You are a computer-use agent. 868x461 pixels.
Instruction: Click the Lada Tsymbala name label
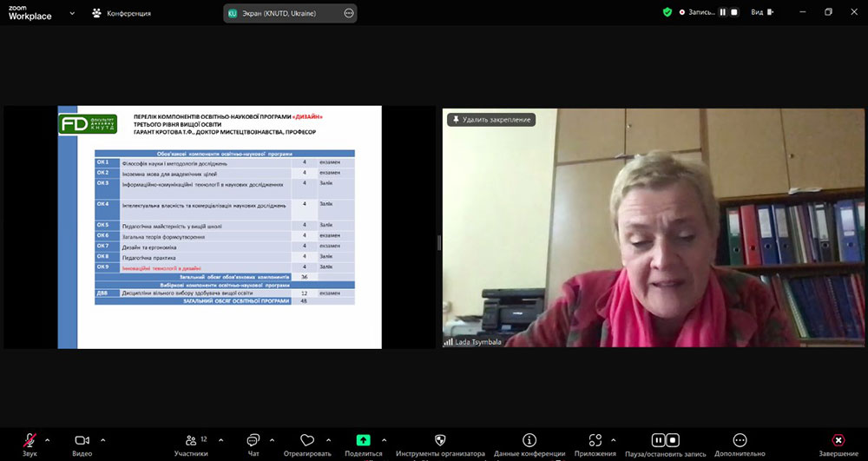click(478, 342)
